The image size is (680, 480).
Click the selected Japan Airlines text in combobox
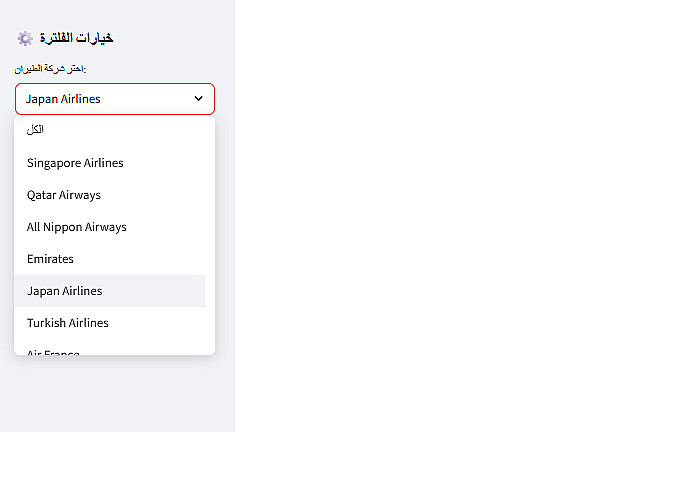63,99
